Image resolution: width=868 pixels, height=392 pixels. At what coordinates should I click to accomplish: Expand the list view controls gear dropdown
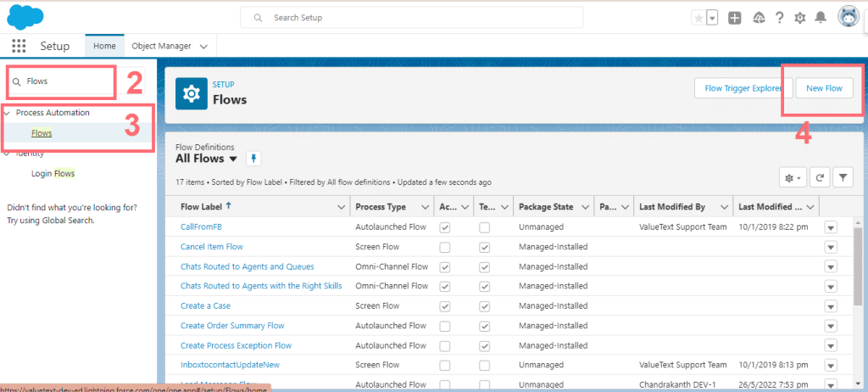793,177
